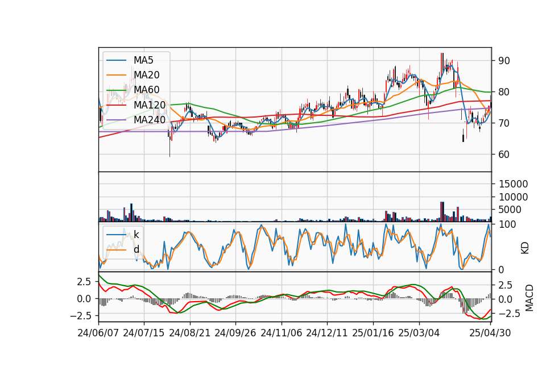Click the 'd' legend entry in KD panel
The height and width of the screenshot is (392, 546).
click(x=136, y=249)
